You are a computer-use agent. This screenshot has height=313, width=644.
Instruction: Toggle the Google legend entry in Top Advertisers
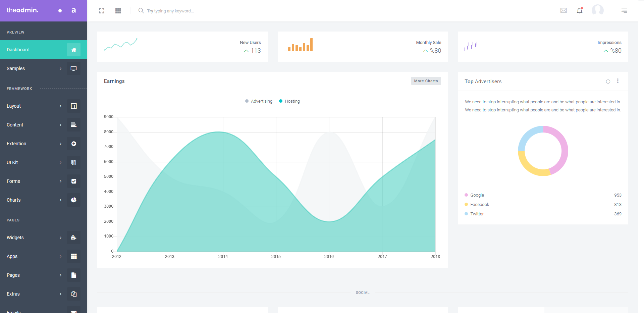click(477, 195)
